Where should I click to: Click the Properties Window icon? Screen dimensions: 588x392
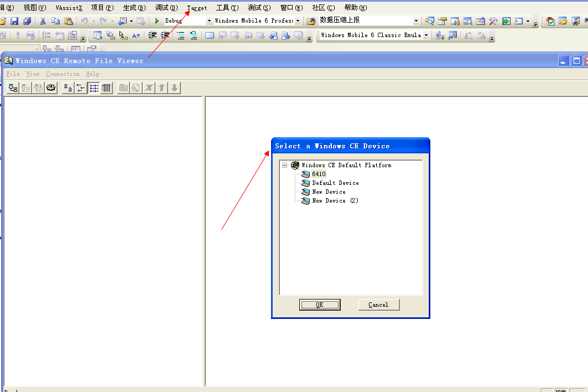point(443,21)
